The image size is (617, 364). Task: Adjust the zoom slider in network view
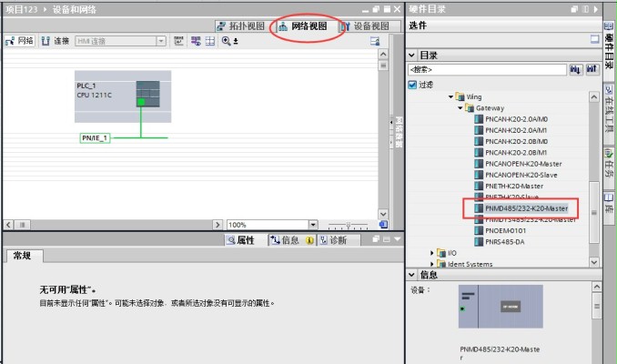[x=348, y=225]
